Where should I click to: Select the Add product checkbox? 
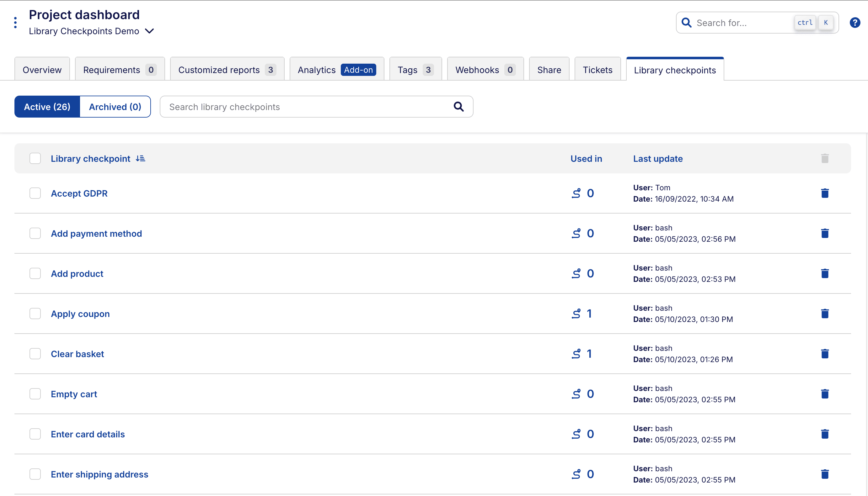click(x=35, y=273)
